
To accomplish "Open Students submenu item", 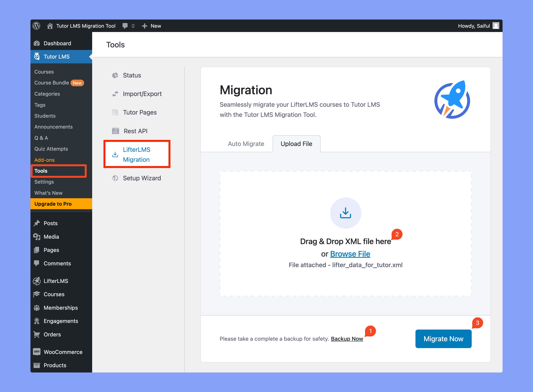I will point(45,116).
